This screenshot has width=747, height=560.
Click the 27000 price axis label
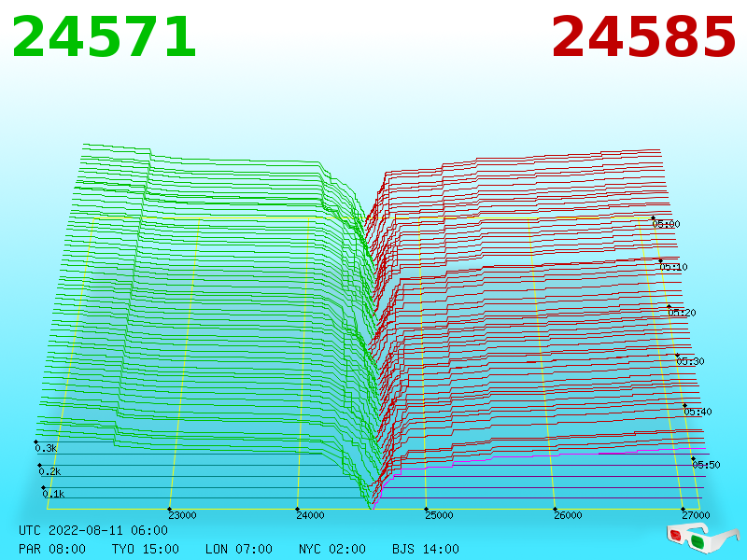click(696, 515)
